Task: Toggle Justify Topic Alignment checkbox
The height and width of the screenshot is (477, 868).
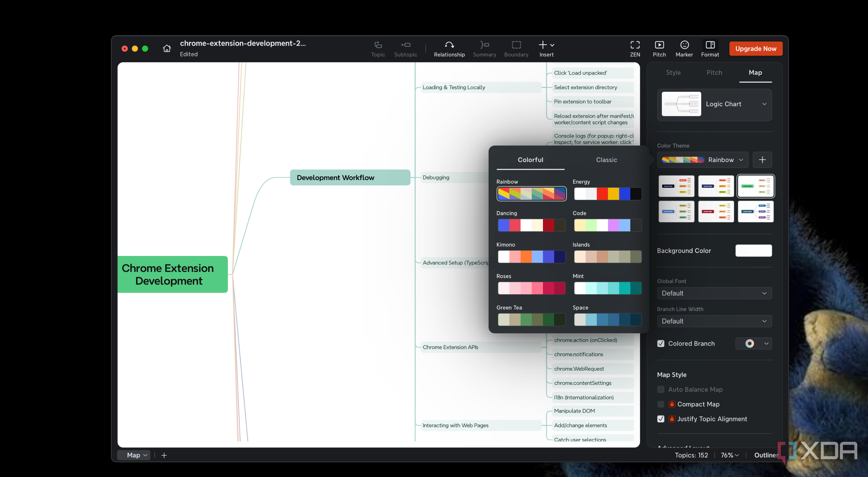Action: pos(661,419)
